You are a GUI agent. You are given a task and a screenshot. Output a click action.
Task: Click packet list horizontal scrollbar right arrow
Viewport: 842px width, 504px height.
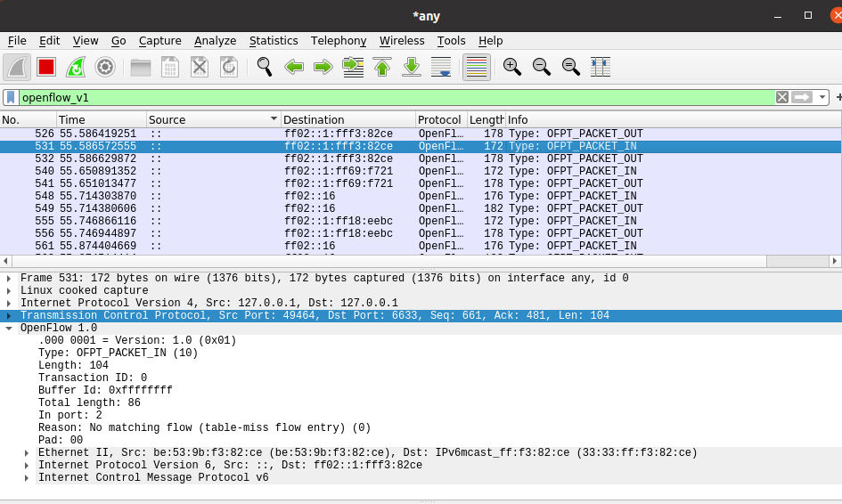click(835, 261)
